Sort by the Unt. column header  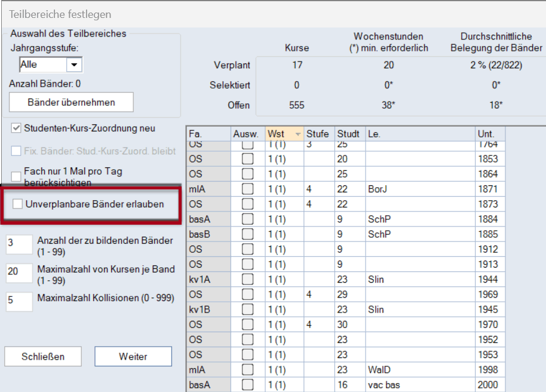coord(490,134)
